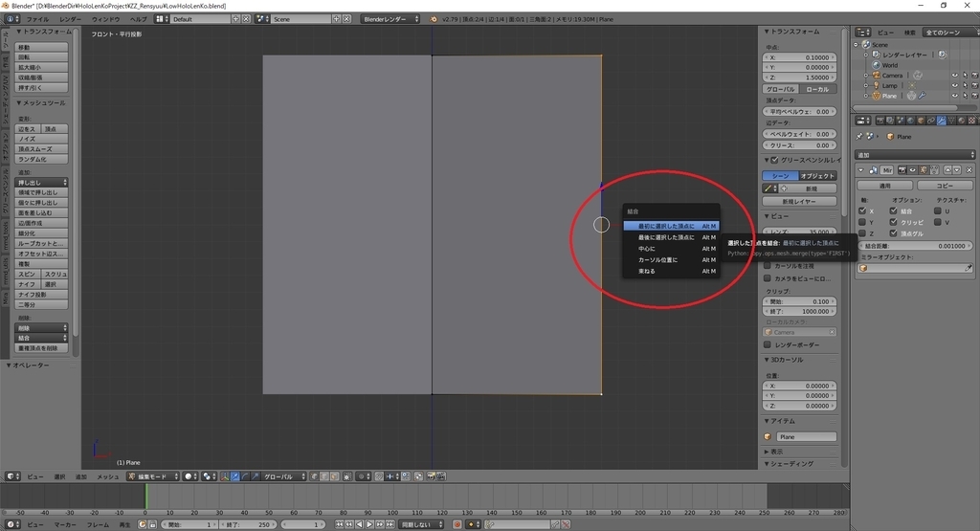The height and width of the screenshot is (531, 980).
Task: Click the play animation button in timeline
Action: pos(369,524)
